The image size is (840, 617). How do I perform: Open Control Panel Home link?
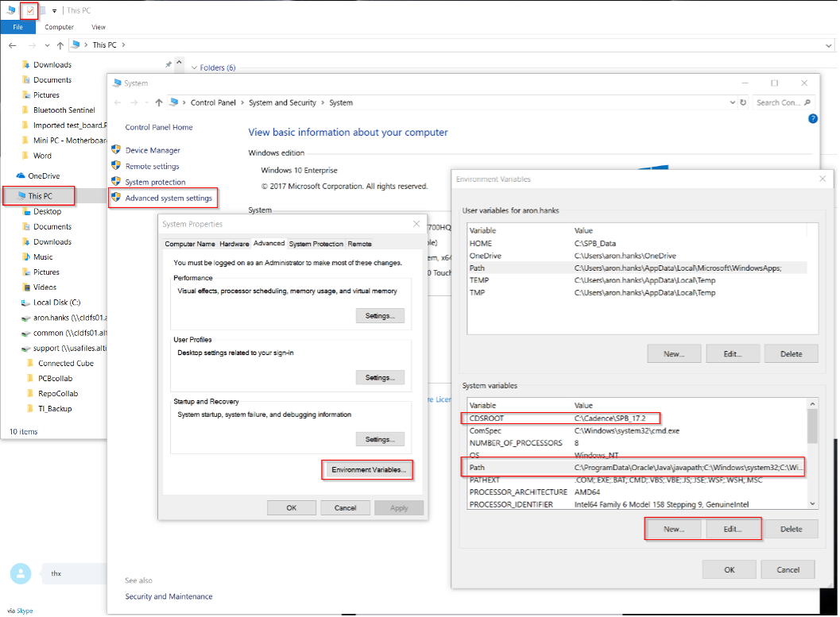[159, 127]
